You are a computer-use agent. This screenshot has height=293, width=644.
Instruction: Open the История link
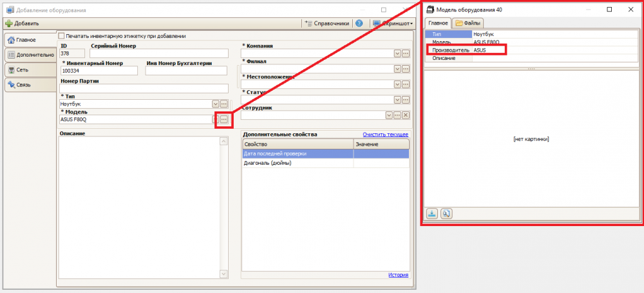pyautogui.click(x=398, y=275)
